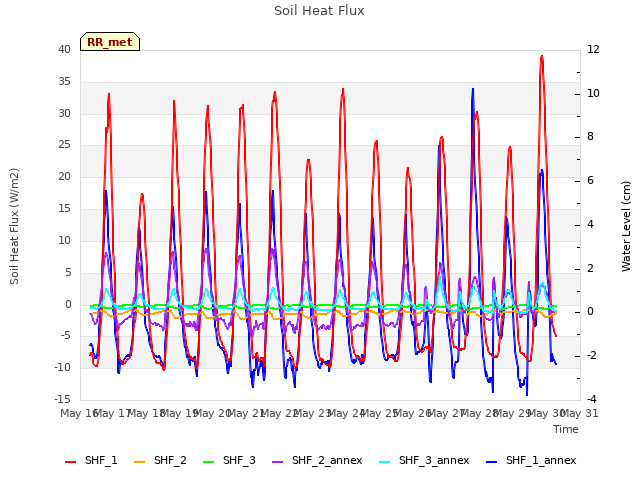Toggle SHF_2 series in the legend

(x=160, y=460)
